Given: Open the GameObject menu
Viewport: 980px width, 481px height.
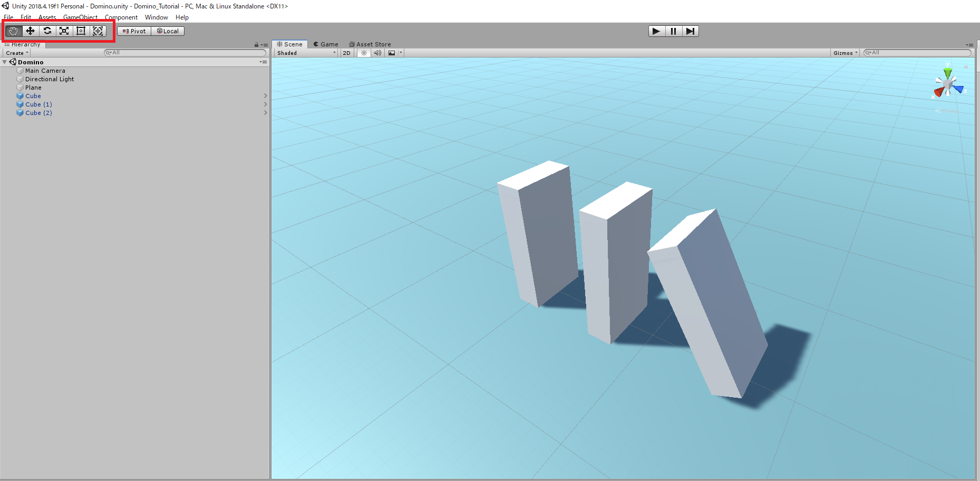Looking at the screenshot, I should 80,17.
